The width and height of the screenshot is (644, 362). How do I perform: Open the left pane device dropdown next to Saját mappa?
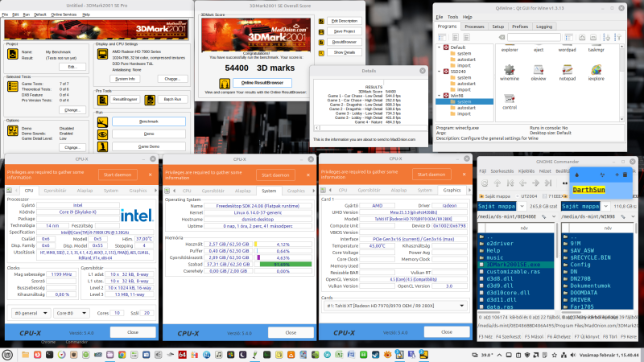522,207
